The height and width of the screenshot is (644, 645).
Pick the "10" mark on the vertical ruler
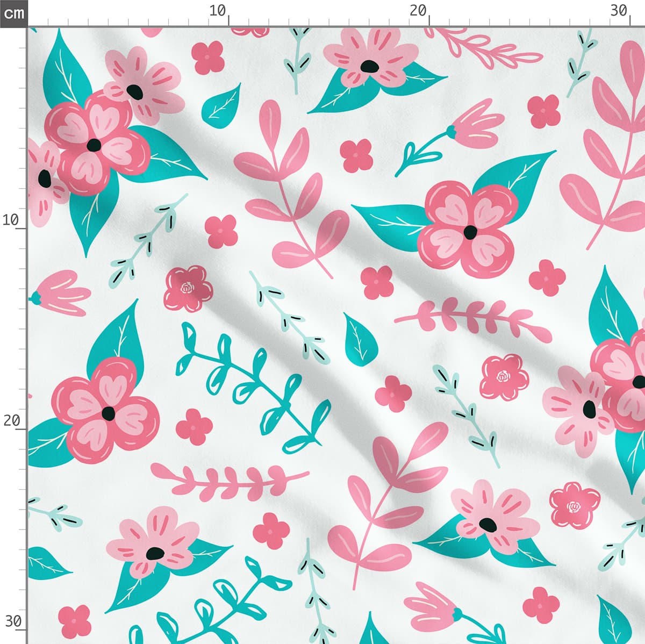[11, 220]
